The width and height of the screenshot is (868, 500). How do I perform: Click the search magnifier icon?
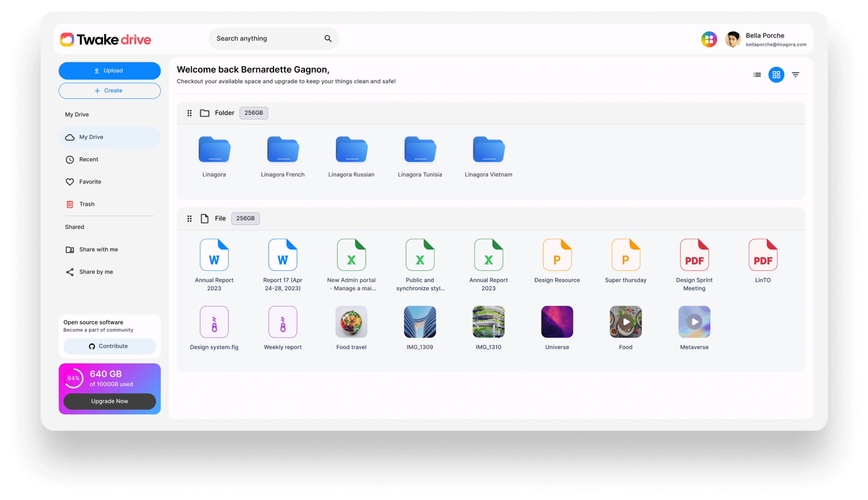(x=328, y=38)
